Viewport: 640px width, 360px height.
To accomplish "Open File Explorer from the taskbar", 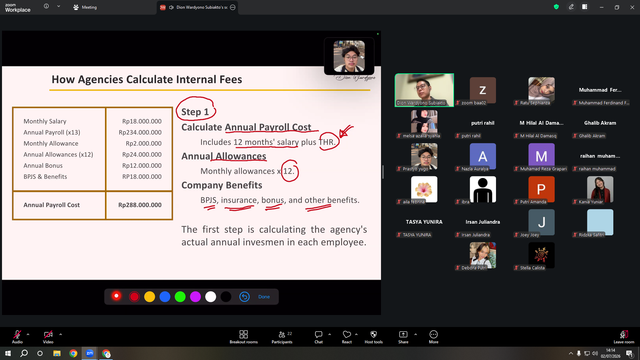I will 57,353.
